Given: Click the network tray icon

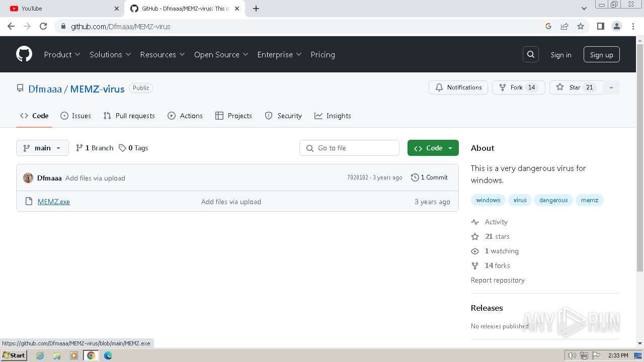Looking at the screenshot, I should (584, 355).
